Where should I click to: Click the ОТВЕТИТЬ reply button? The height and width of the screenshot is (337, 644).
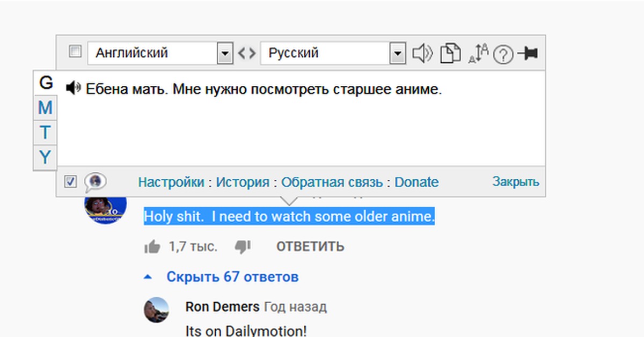(310, 247)
